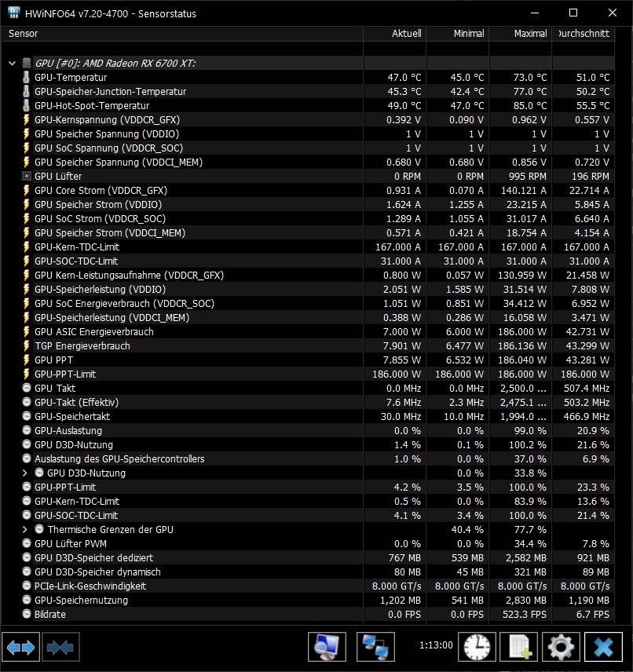Image resolution: width=633 pixels, height=672 pixels.
Task: Select GPU Kern-Leistungsaufnahme (VDDCR_GFX) row
Action: pos(308,275)
